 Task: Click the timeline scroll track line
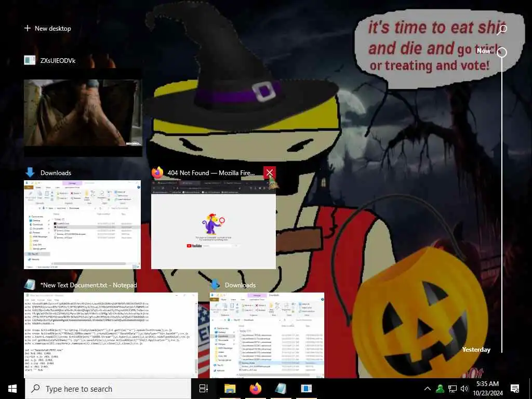(502, 204)
